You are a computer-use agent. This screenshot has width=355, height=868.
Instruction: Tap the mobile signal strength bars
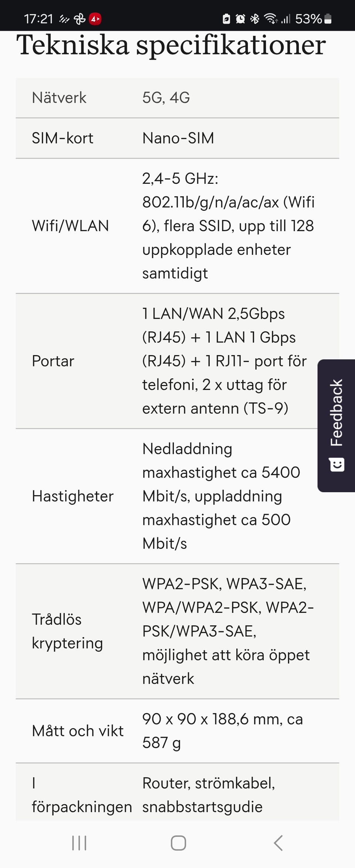click(x=285, y=19)
